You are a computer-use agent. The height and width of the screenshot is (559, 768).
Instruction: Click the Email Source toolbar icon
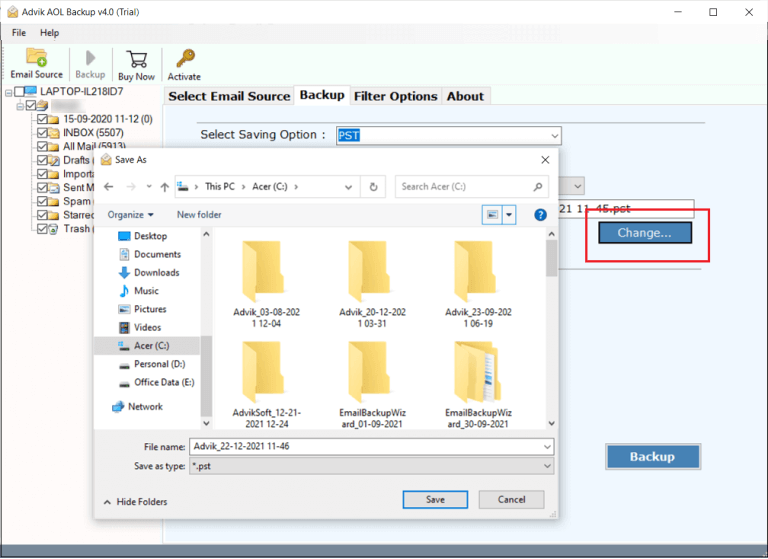click(36, 57)
